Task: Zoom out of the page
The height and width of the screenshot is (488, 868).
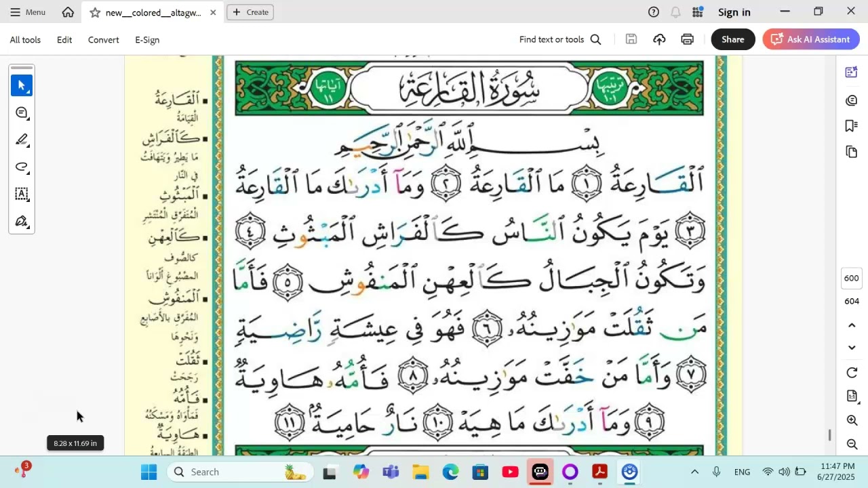Action: (852, 445)
